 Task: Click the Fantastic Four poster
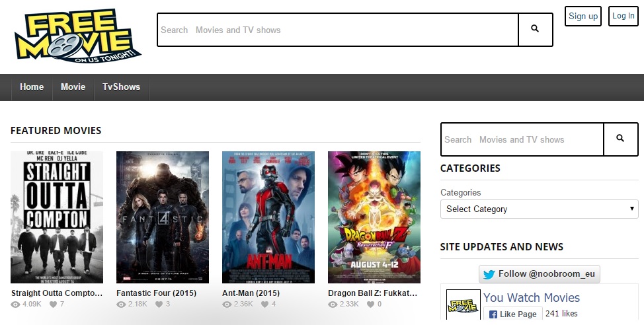(163, 217)
